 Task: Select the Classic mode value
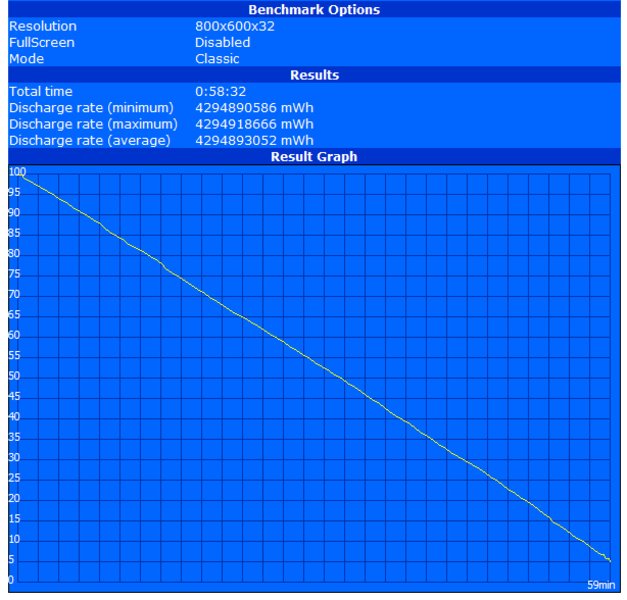tap(217, 59)
